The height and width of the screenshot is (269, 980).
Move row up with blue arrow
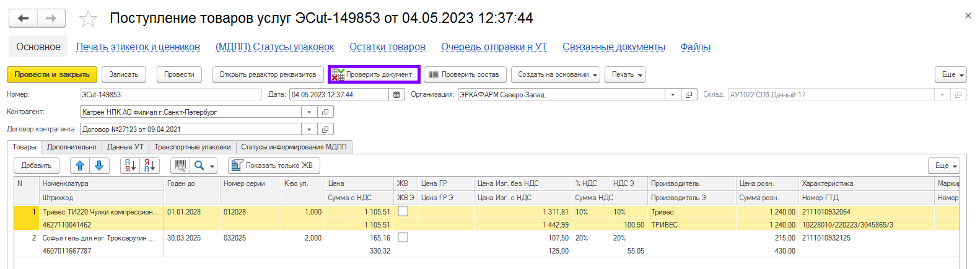80,165
